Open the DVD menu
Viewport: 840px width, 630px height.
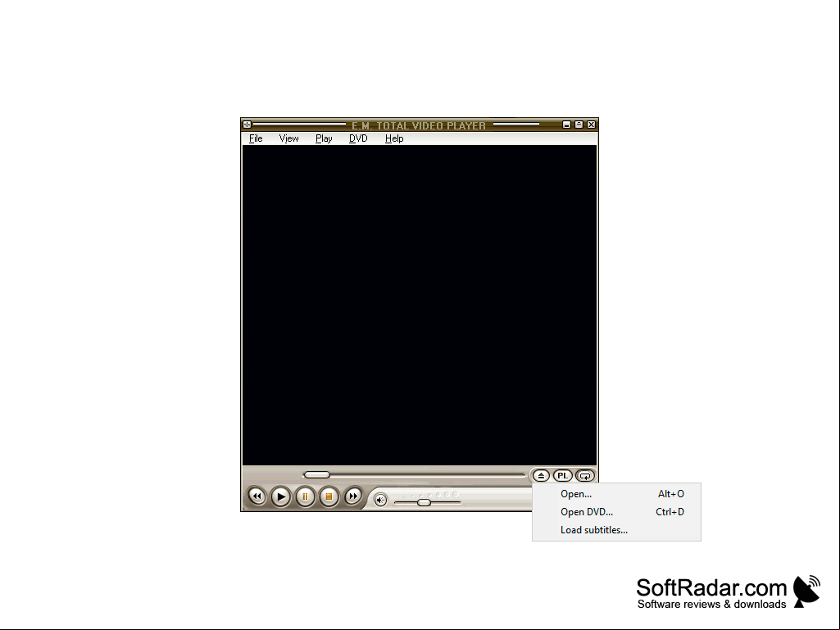click(358, 138)
